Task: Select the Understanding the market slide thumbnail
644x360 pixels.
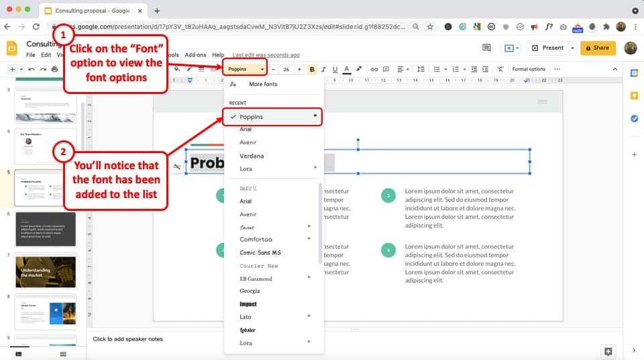Action: (45, 271)
